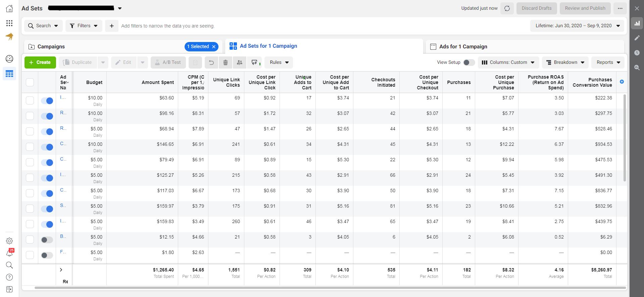The width and height of the screenshot is (644, 297).
Task: Click the green Create button
Action: tap(40, 62)
